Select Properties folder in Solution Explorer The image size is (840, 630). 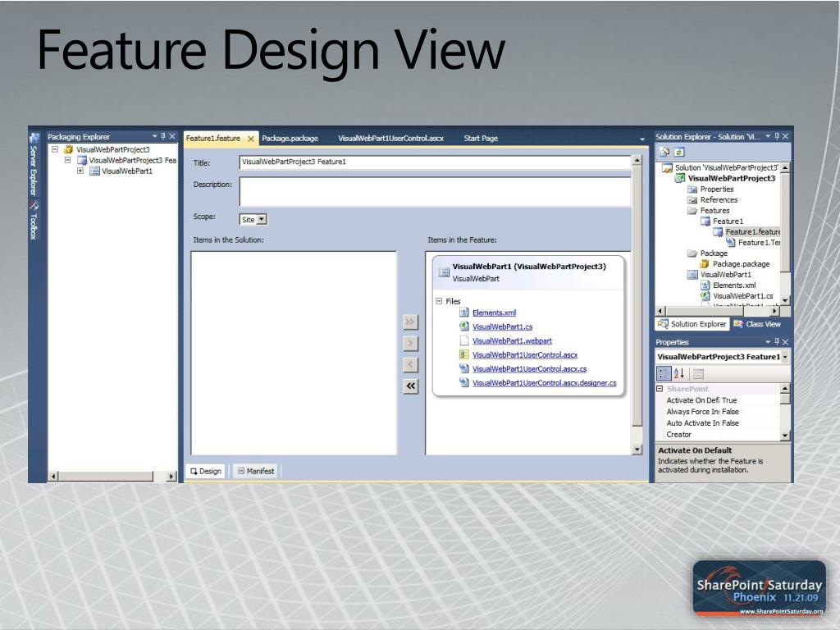click(717, 189)
